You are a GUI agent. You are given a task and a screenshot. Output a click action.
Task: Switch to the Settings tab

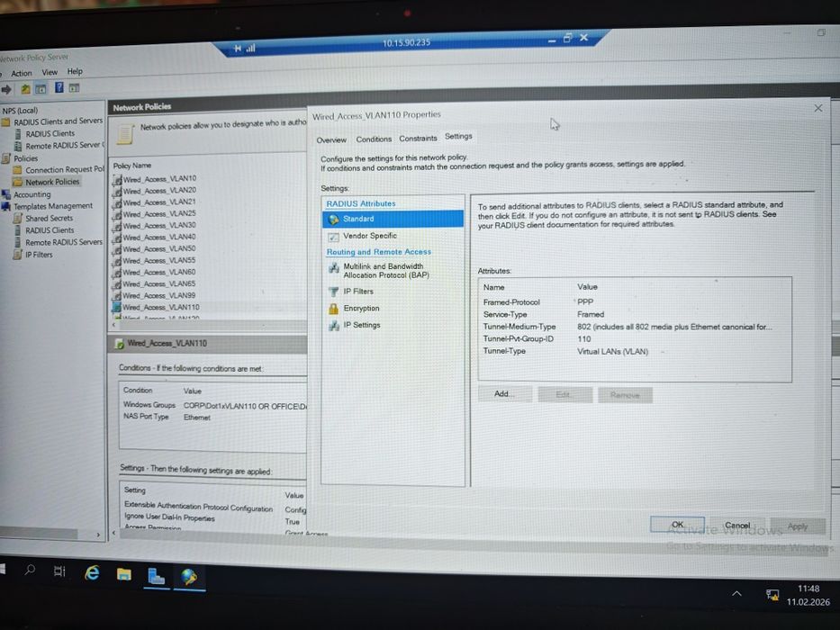point(458,137)
